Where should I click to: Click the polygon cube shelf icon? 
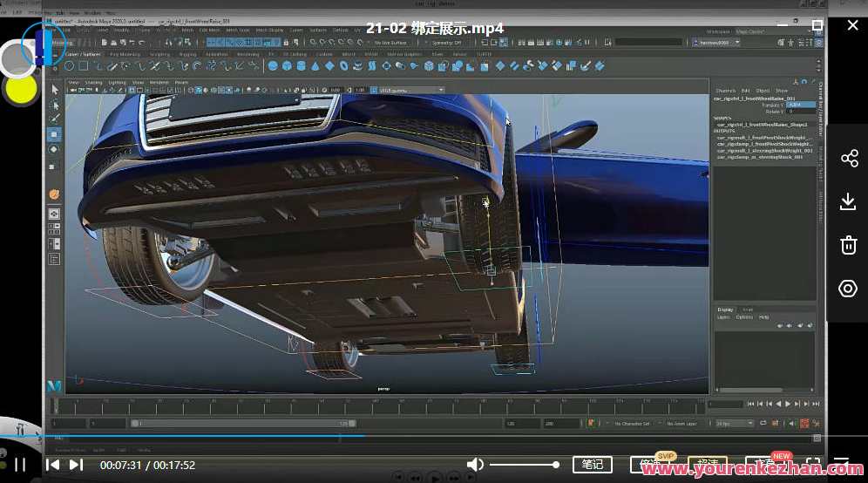tap(287, 65)
